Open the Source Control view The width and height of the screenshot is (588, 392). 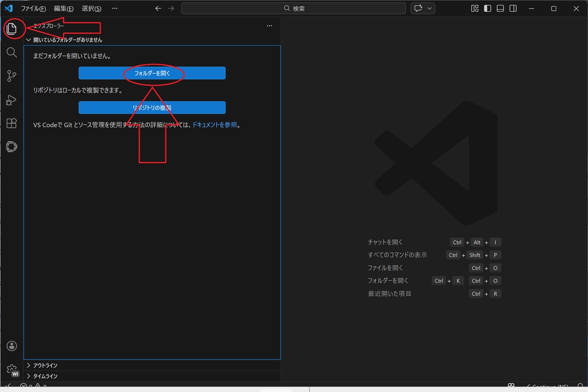11,76
